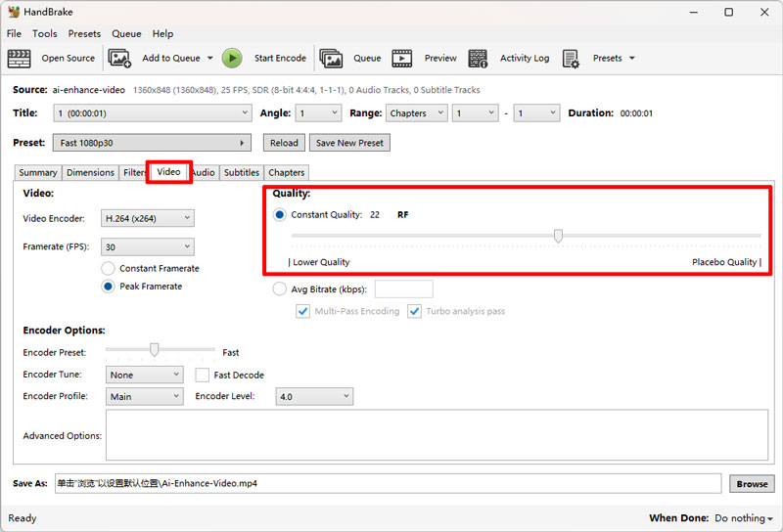Click the ai-enhance-video source name
Image resolution: width=783 pixels, height=532 pixels.
pyautogui.click(x=89, y=90)
